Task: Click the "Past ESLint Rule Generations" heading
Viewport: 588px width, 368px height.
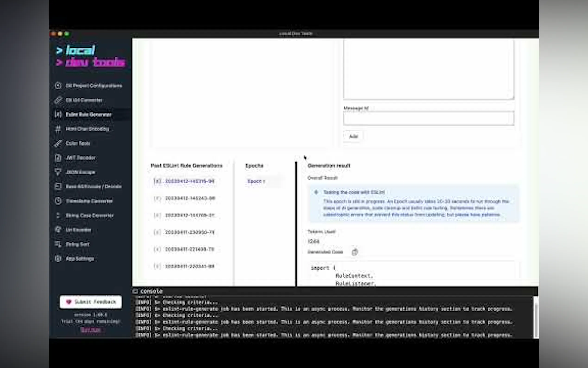Action: [186, 166]
